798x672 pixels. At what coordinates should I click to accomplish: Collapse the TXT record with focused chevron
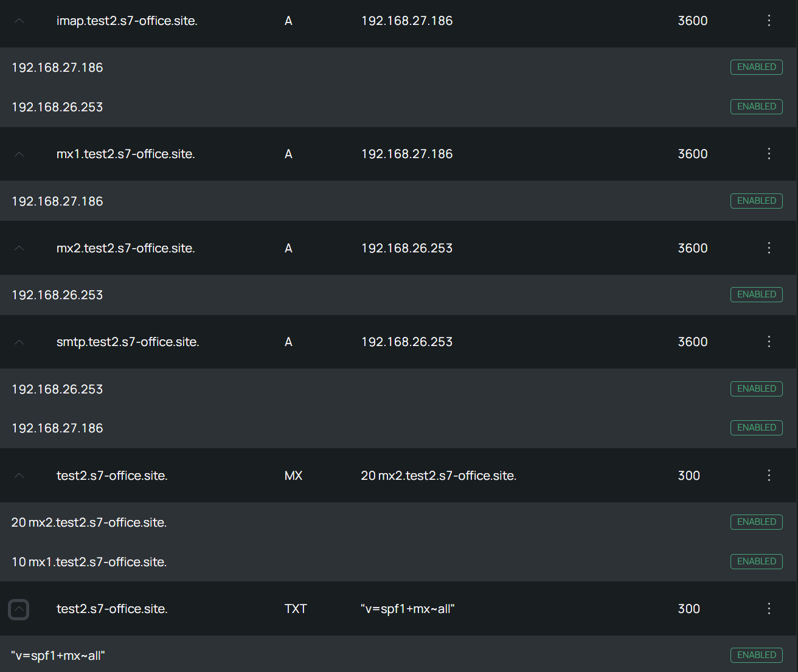pos(19,609)
